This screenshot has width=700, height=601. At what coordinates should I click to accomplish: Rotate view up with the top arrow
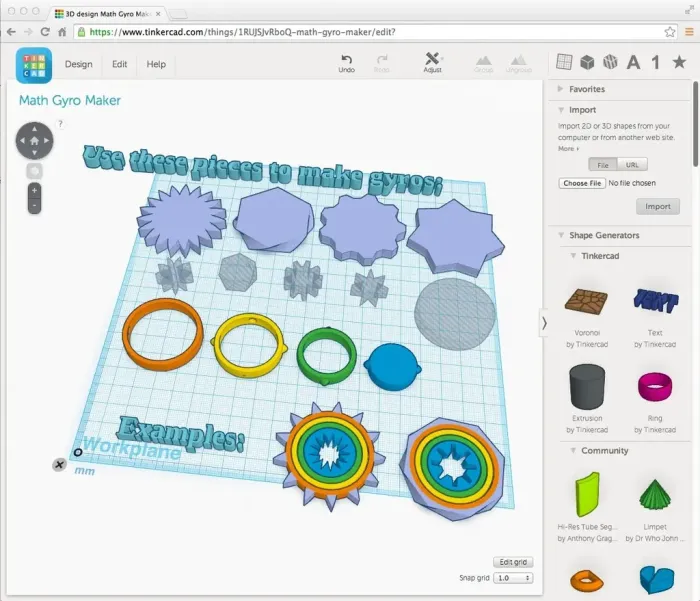[x=34, y=129]
